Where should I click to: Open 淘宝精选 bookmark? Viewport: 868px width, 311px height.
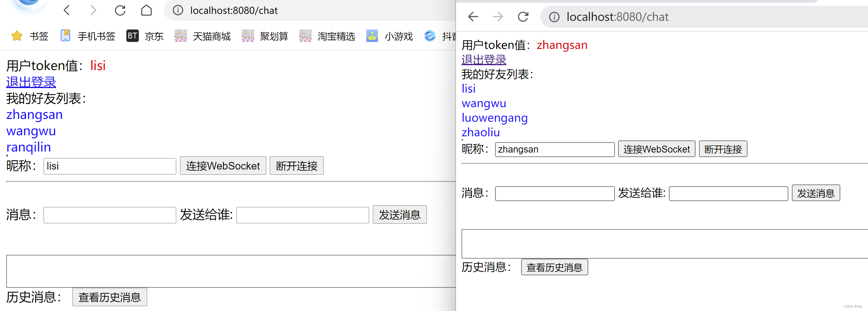click(327, 36)
